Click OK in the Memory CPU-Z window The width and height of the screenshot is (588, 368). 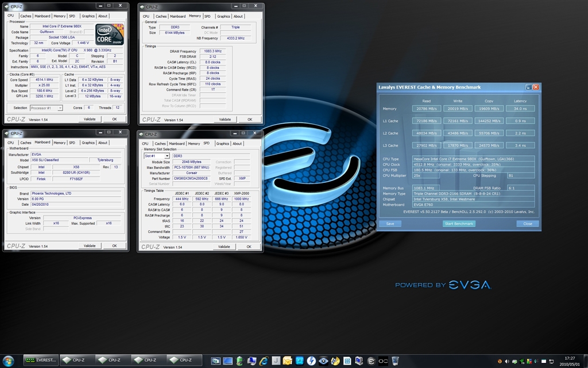(x=250, y=120)
